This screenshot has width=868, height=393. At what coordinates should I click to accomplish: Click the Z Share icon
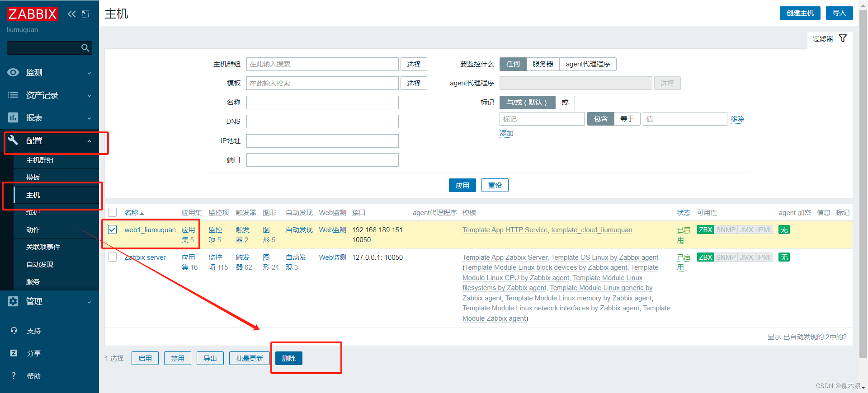coord(14,353)
